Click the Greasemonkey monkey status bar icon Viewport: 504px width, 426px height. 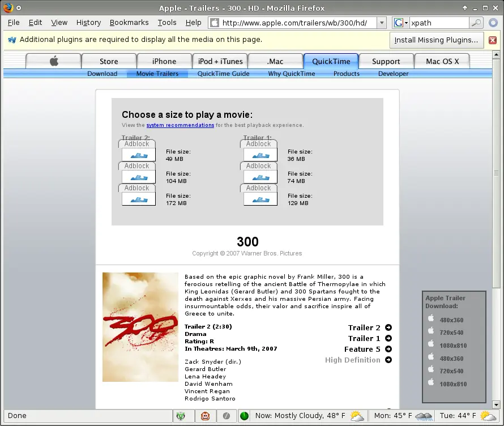205,416
